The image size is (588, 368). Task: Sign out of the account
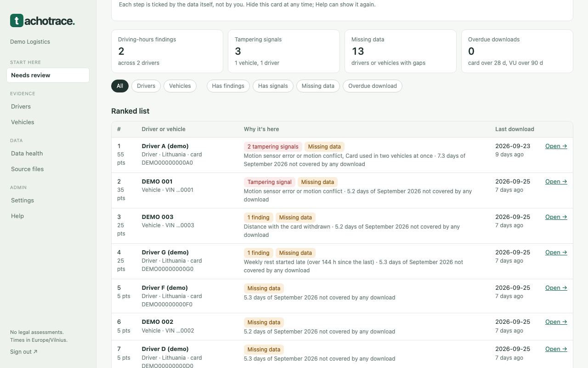tap(24, 351)
